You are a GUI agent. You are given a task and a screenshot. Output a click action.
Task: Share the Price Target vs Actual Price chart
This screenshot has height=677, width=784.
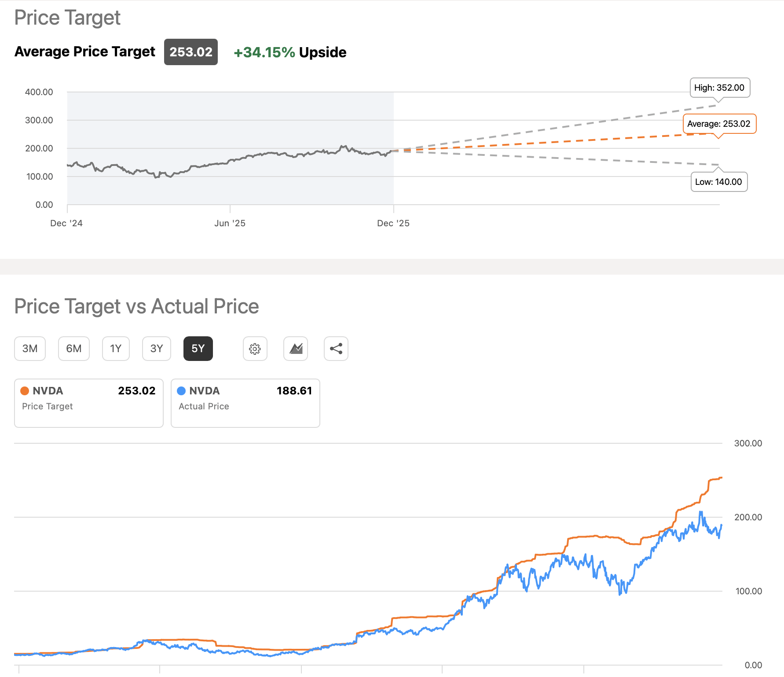[336, 349]
